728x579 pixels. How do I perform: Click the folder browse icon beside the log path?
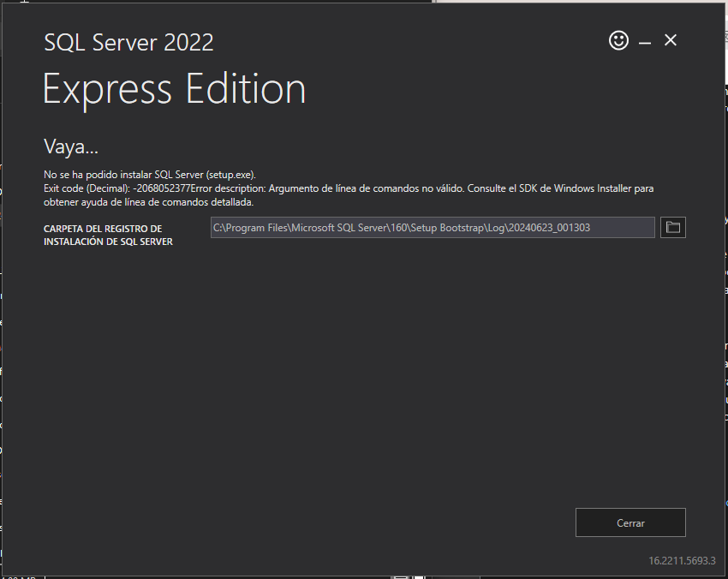[x=672, y=227]
